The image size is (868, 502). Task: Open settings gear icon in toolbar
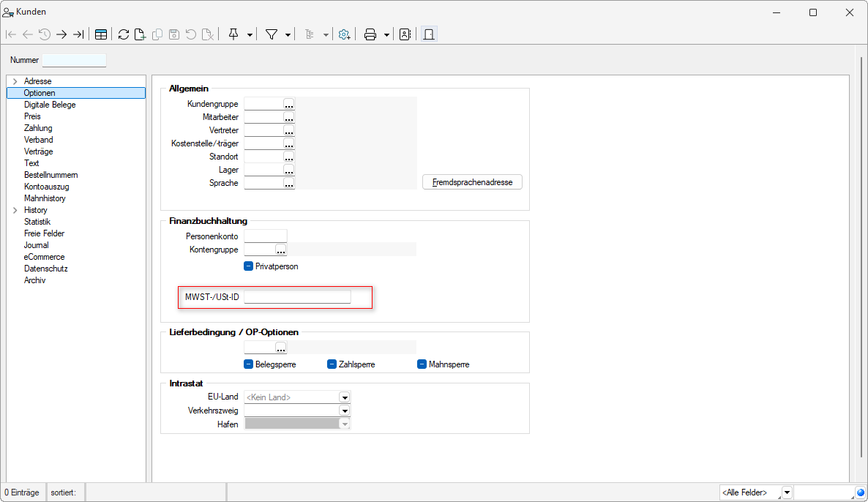(x=344, y=34)
